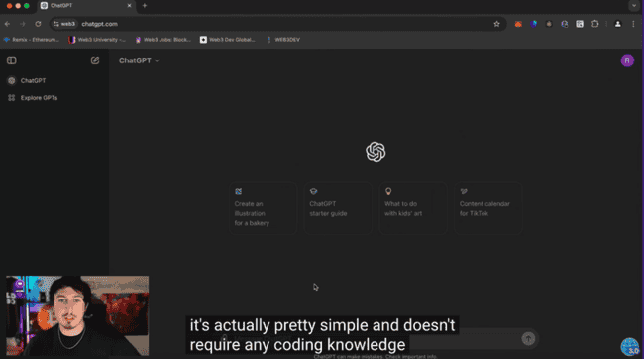Image resolution: width=644 pixels, height=359 pixels.
Task: Open the ChatGPT model selector dropdown
Action: coord(139,60)
